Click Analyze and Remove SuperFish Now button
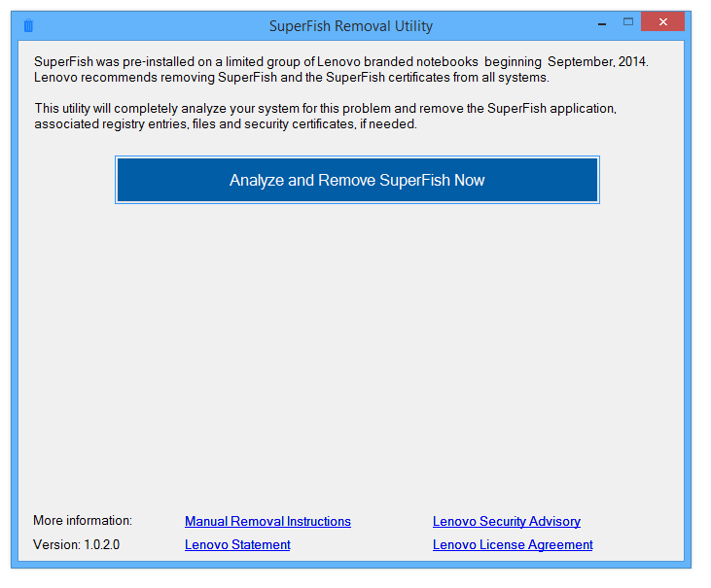This screenshot has height=588, width=711. 357,180
